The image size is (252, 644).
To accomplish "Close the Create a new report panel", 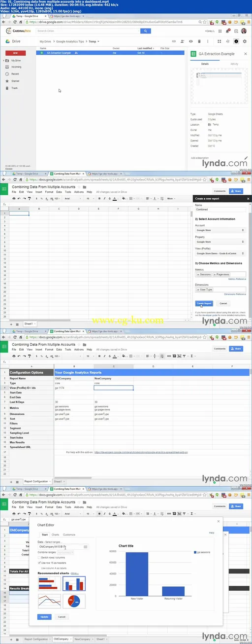I will point(248,198).
